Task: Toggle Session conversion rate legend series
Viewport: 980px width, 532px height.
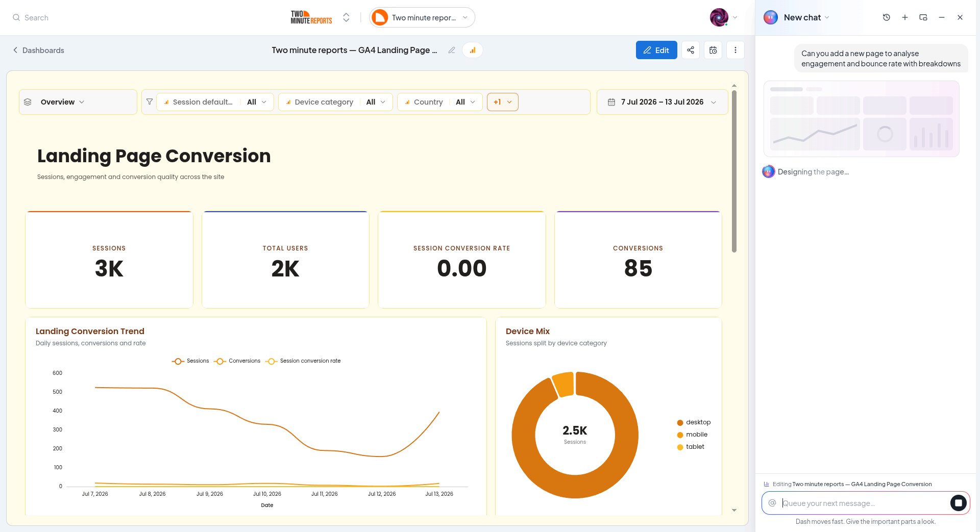Action: pyautogui.click(x=303, y=361)
